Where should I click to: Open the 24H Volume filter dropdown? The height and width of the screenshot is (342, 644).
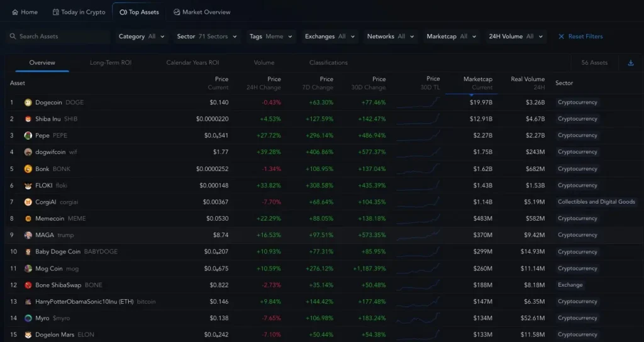coord(517,36)
